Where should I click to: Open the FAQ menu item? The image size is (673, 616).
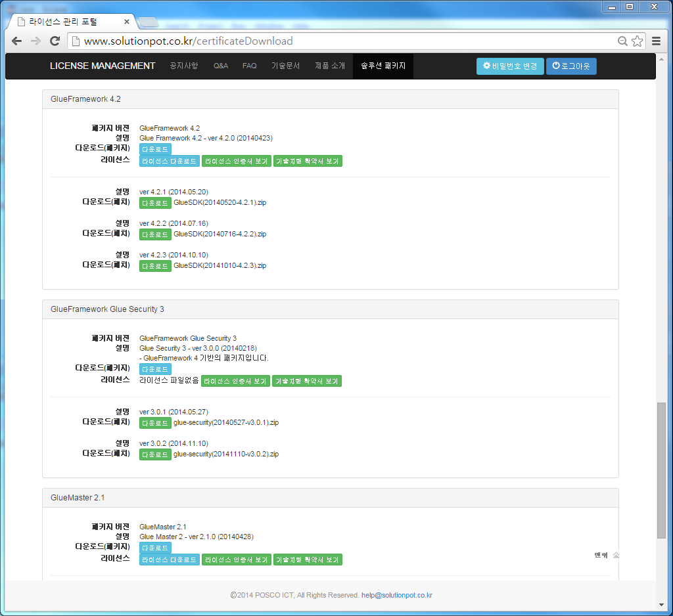coord(249,66)
